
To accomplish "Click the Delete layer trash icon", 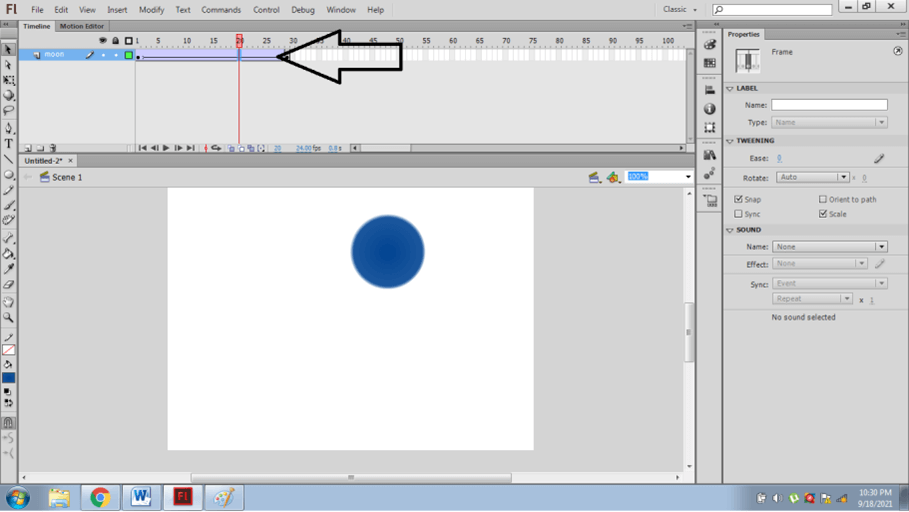I will pos(53,148).
